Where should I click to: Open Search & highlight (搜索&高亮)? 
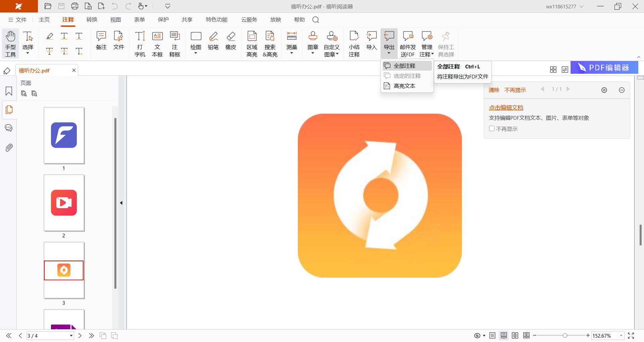pyautogui.click(x=270, y=44)
